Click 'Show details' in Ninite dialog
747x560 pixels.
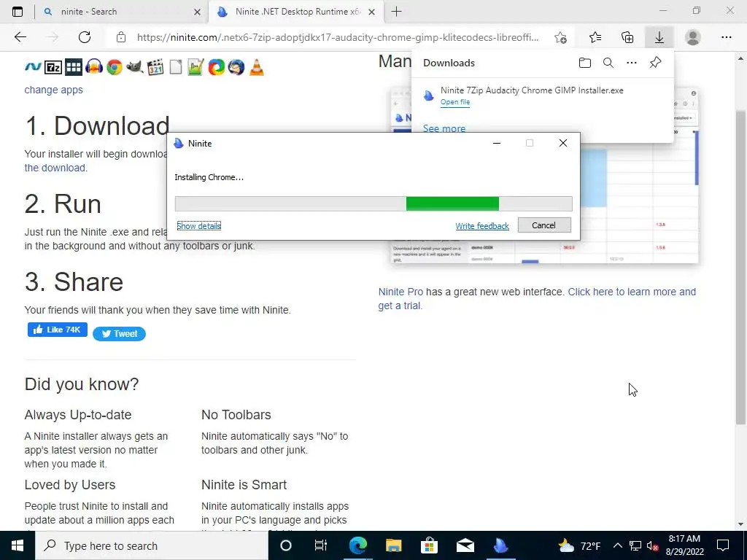pyautogui.click(x=198, y=226)
